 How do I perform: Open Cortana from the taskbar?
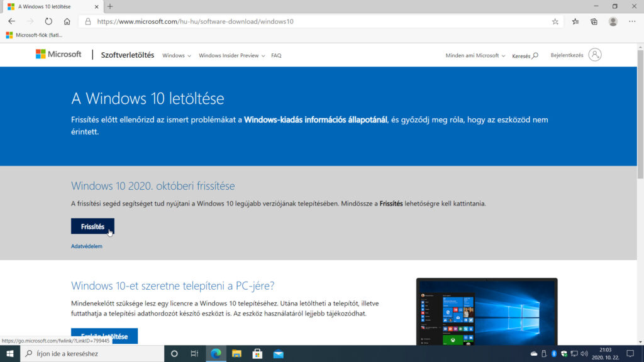pos(174,353)
